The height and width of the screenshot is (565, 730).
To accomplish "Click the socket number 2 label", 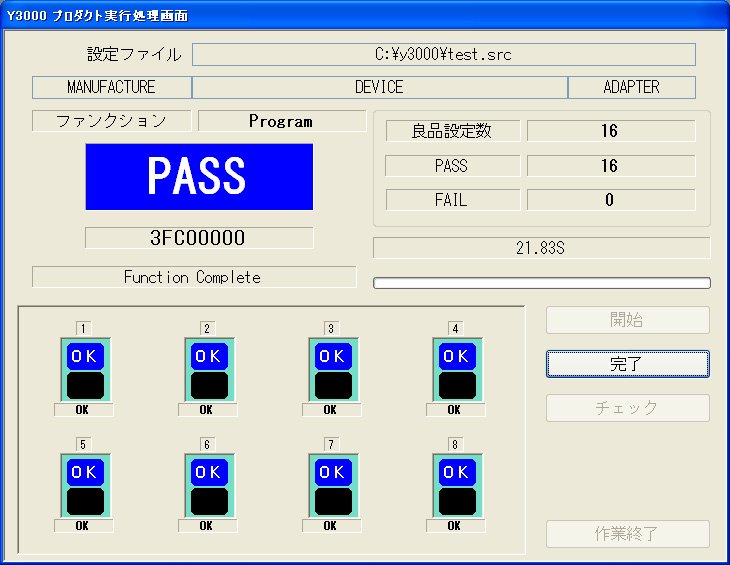I will (208, 329).
